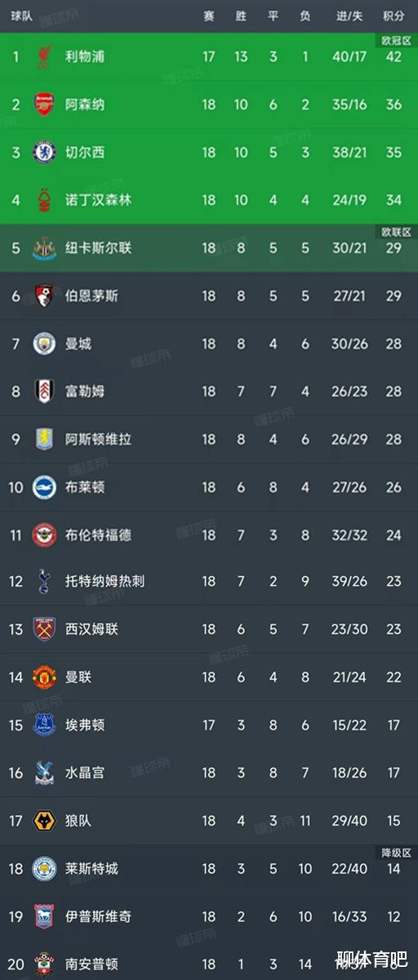
Task: Click the Chelsea club crest
Action: pos(43,153)
